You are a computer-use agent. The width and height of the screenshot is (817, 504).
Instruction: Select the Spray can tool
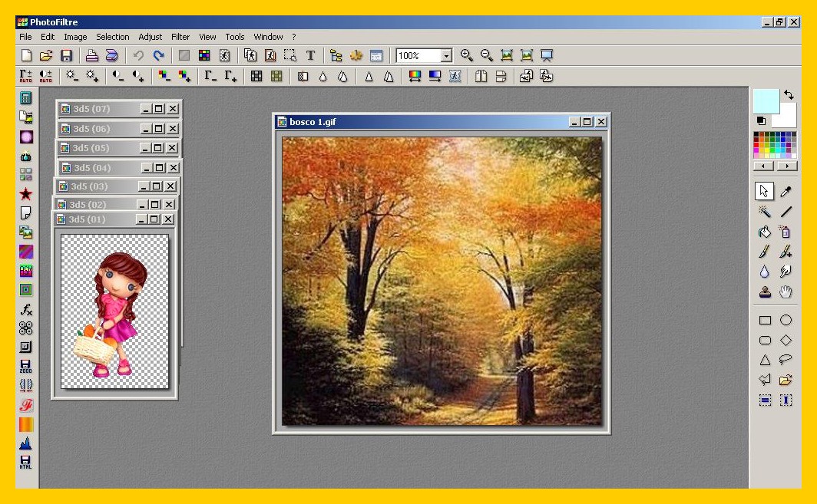point(786,232)
